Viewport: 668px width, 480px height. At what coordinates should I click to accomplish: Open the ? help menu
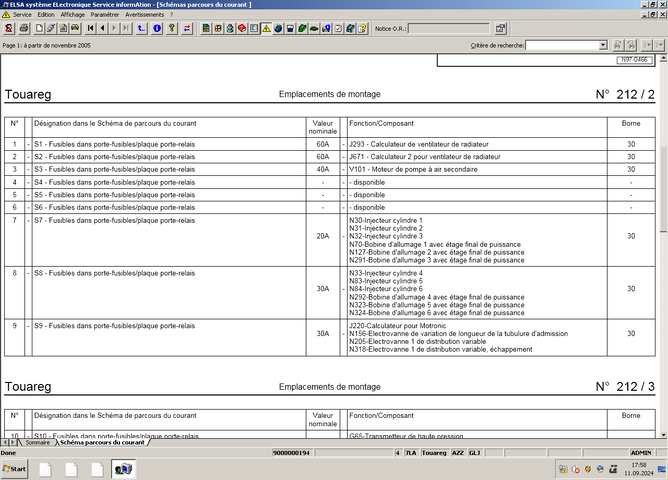pyautogui.click(x=172, y=14)
